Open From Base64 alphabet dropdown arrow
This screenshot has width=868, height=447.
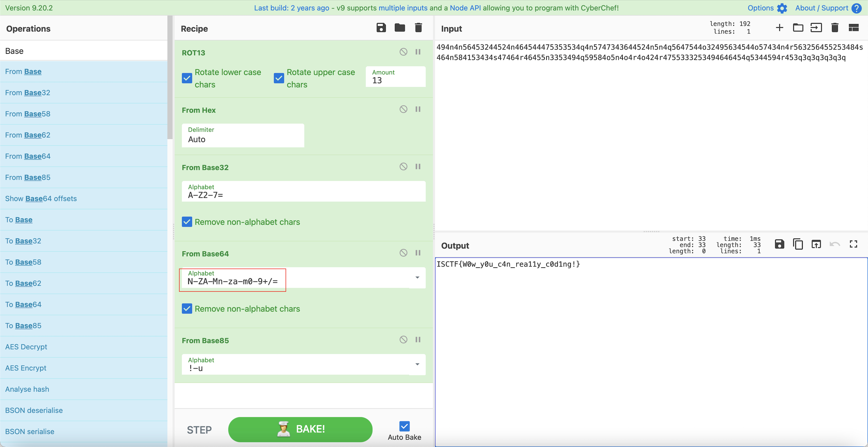(x=417, y=278)
